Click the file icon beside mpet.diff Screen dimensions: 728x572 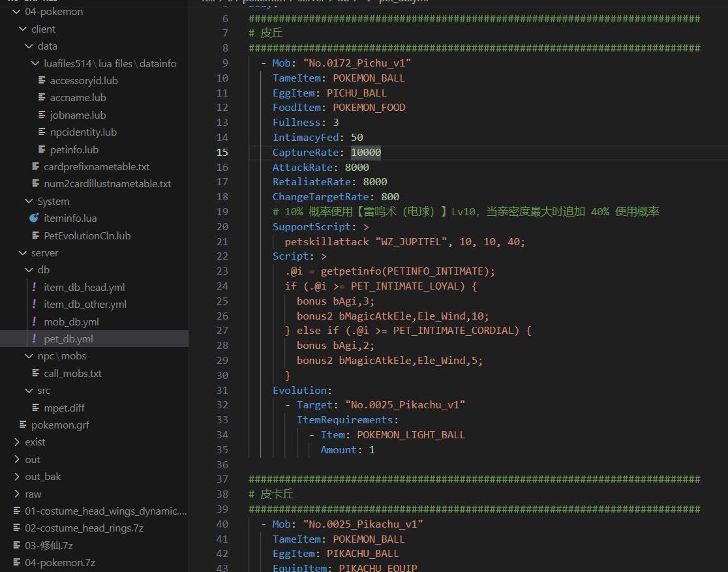coord(35,408)
